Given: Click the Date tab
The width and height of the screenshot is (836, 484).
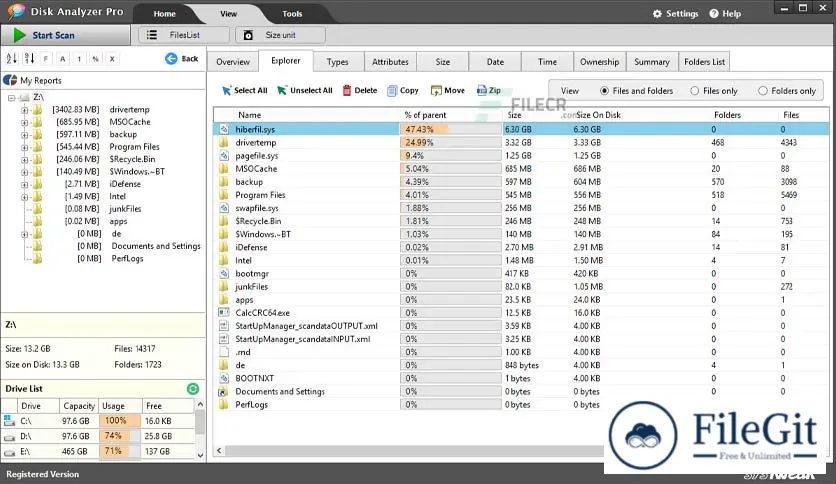Looking at the screenshot, I should (495, 62).
